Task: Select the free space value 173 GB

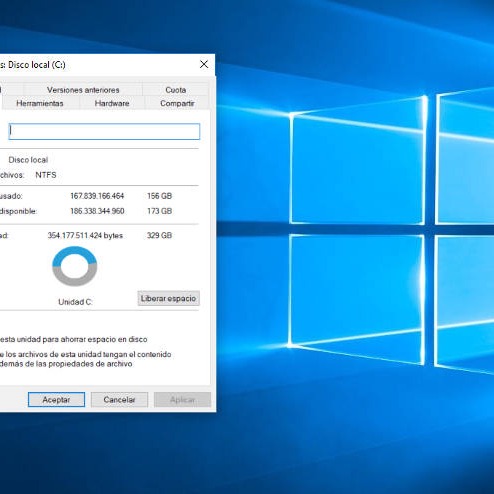Action: pos(159,211)
